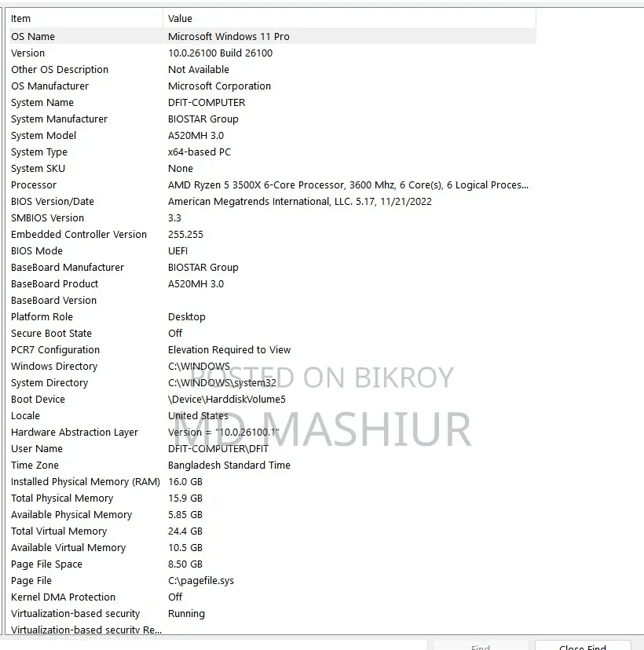Select the value Microsoft Windows 11 Pro

(229, 36)
